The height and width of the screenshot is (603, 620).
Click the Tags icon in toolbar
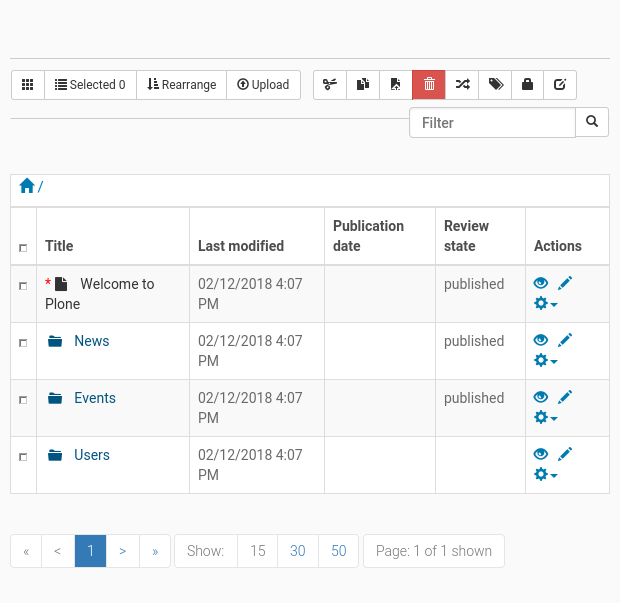click(x=495, y=85)
